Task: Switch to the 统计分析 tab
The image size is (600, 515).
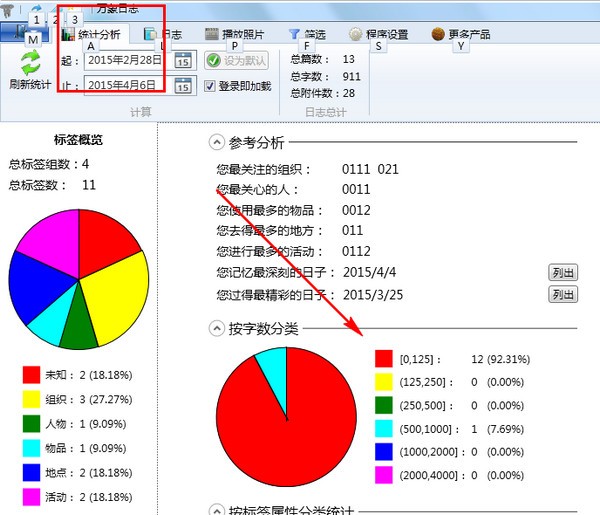Action: coord(93,34)
